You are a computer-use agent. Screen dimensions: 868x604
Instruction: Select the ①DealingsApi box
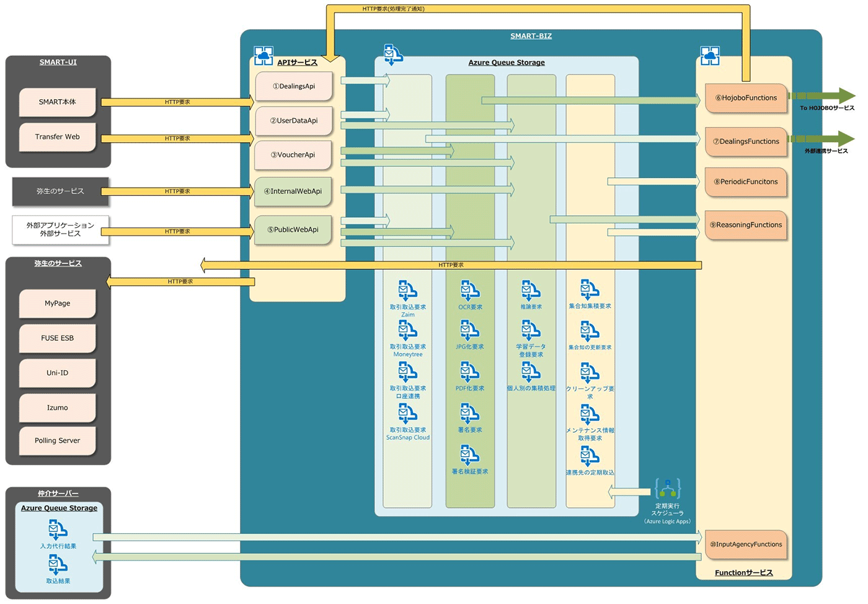[294, 86]
